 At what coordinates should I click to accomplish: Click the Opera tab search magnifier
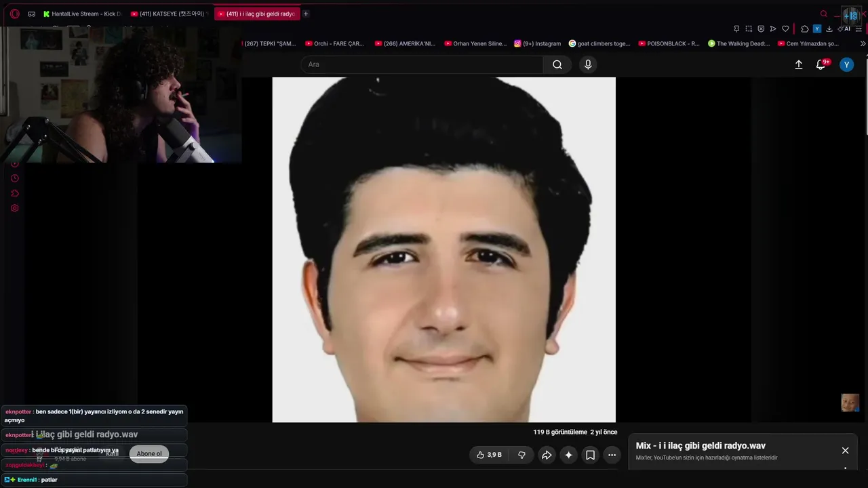click(824, 14)
